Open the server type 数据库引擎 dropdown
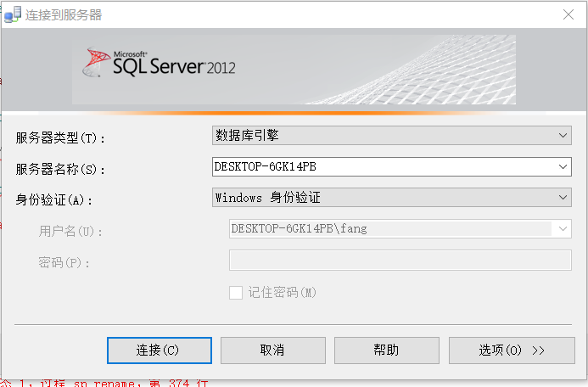This screenshot has height=387, width=588. [x=392, y=136]
